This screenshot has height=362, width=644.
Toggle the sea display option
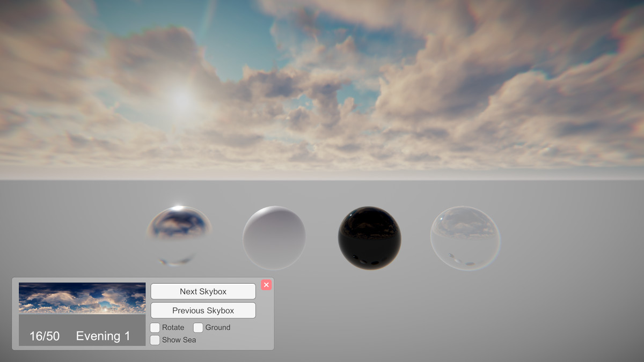[x=155, y=339]
